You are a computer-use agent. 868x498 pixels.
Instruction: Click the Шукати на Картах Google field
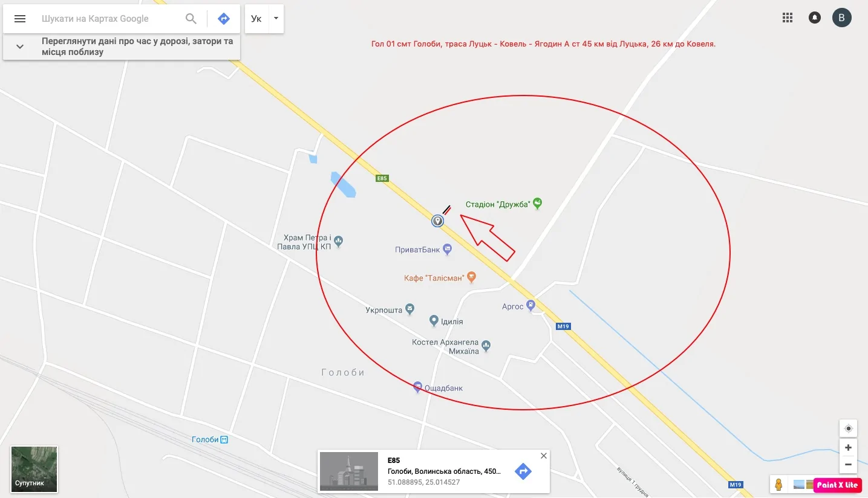pyautogui.click(x=109, y=19)
